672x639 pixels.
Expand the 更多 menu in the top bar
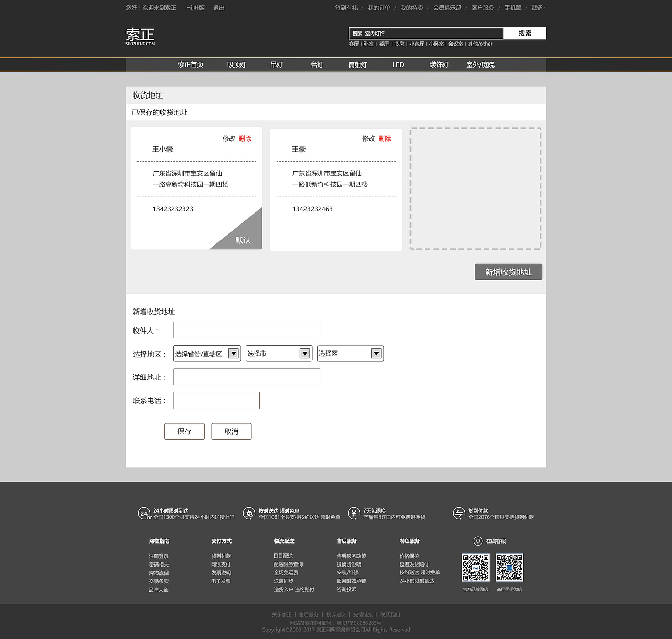(538, 8)
